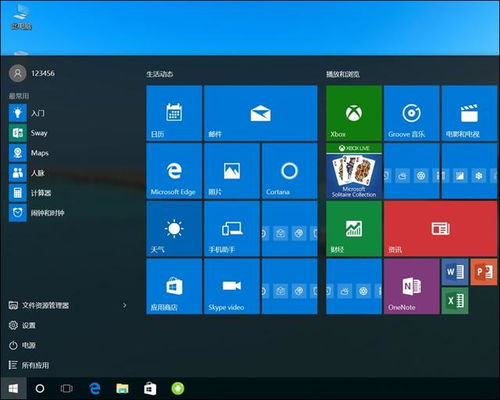Open the OneNote tile

(411, 286)
